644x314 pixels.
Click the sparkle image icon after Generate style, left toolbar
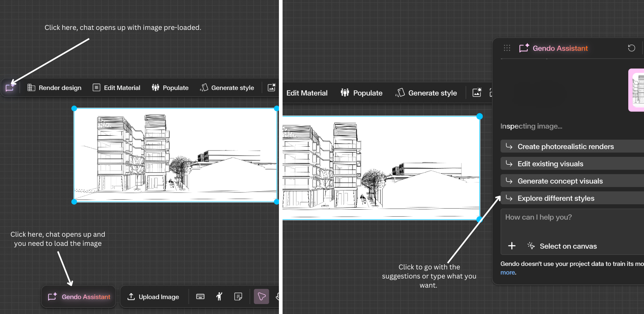point(271,88)
